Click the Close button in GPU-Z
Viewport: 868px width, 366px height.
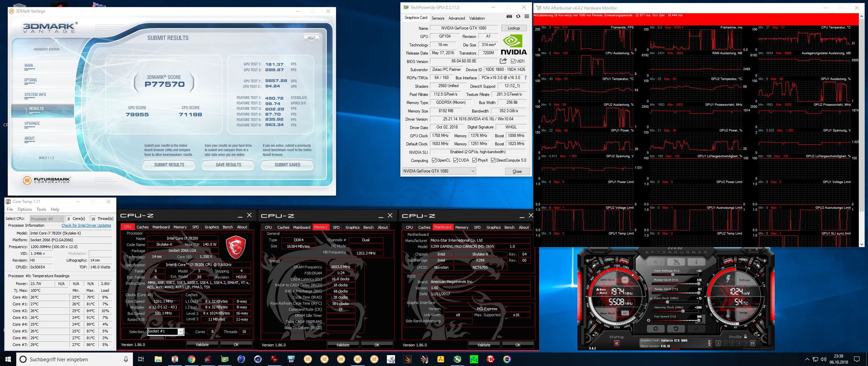tap(517, 171)
